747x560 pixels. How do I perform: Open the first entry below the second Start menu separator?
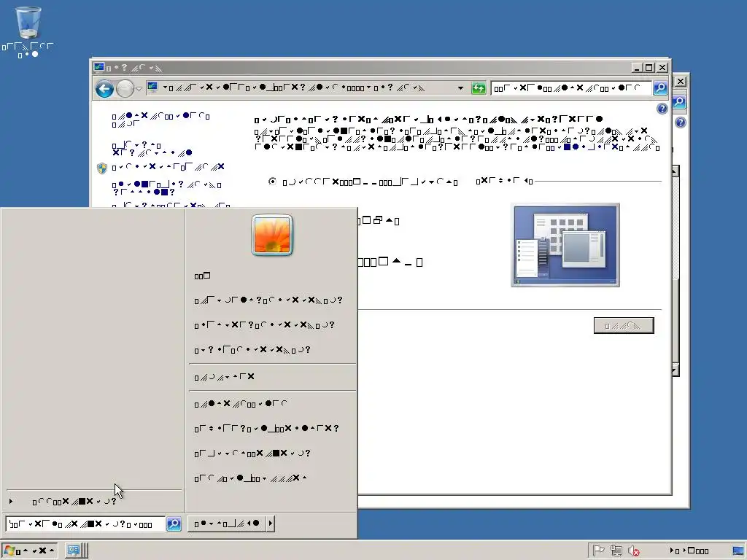(241, 404)
